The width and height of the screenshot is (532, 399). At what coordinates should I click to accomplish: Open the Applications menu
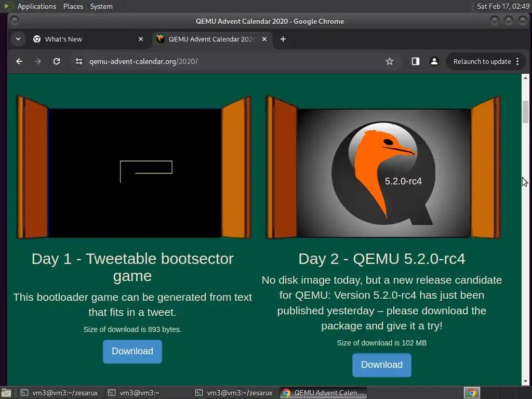click(x=37, y=6)
